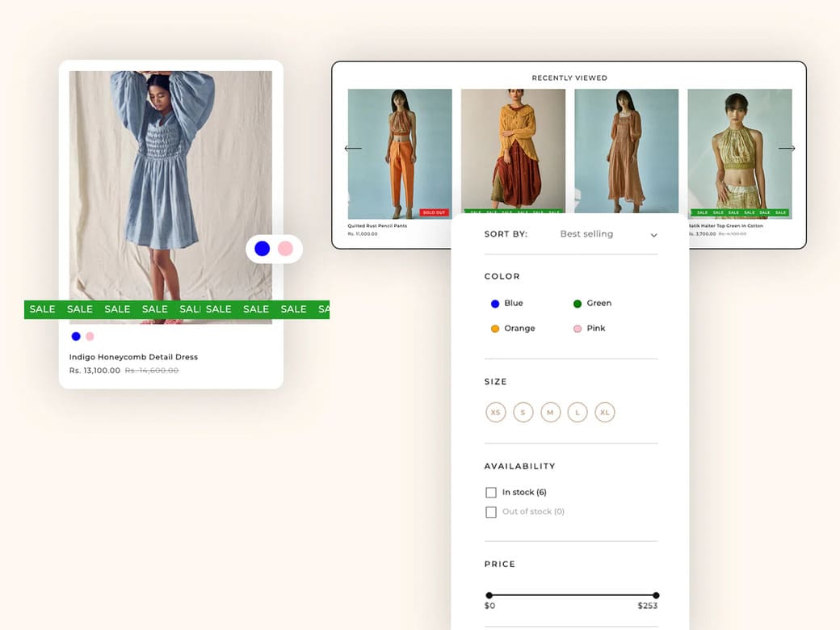Filter by Green color
840x630 pixels.
point(593,303)
